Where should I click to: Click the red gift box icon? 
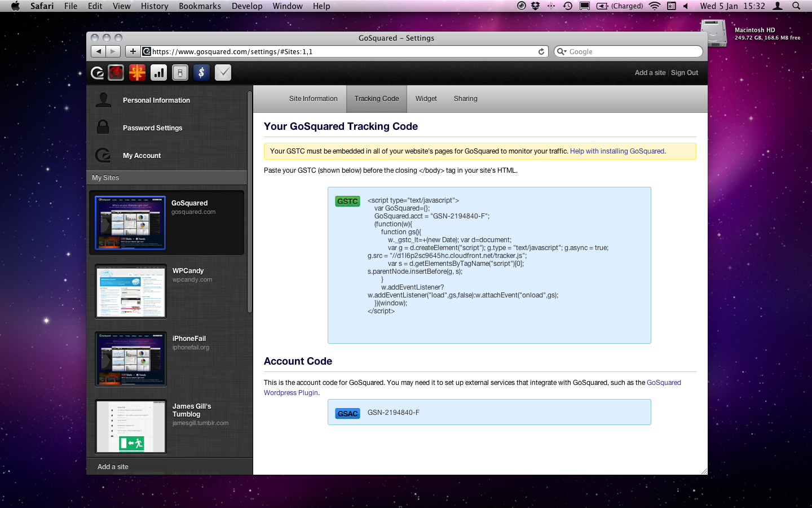(137, 73)
